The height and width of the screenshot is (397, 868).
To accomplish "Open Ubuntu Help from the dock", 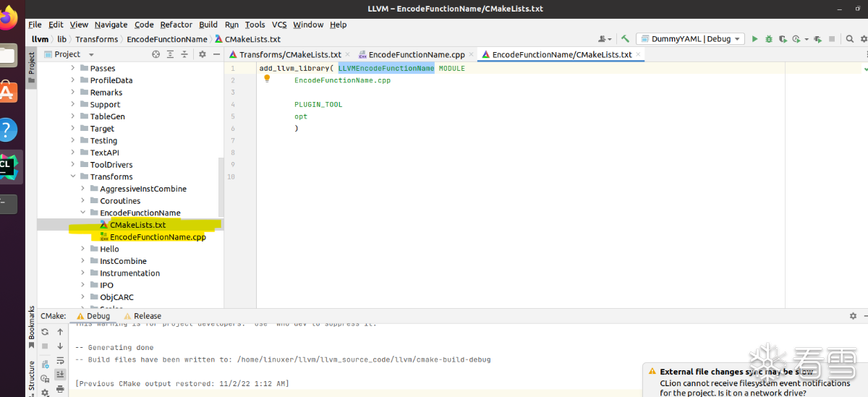I will 7,130.
